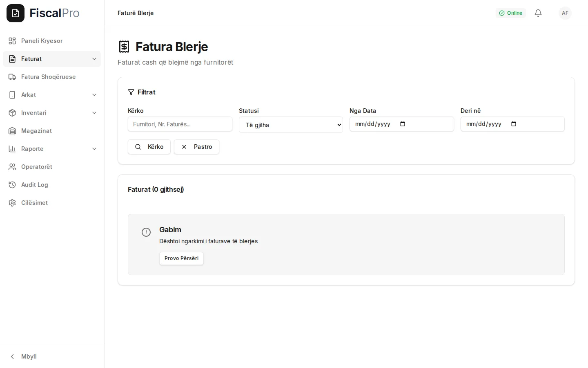Focus the Kërko search input field
The image size is (588, 368).
180,124
